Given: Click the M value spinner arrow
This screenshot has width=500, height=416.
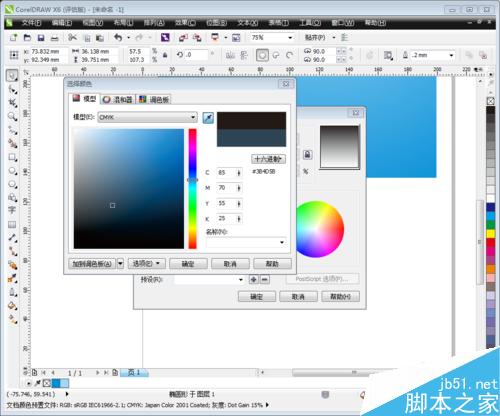Looking at the screenshot, I should point(239,188).
